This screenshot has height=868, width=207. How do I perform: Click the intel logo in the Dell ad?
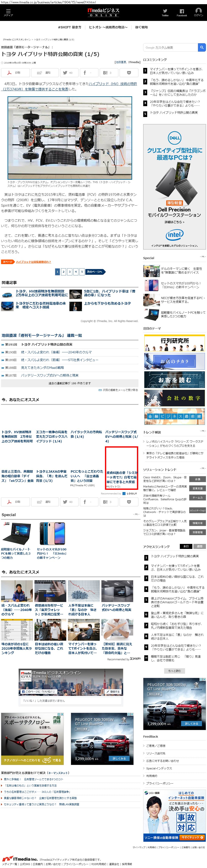174,234
